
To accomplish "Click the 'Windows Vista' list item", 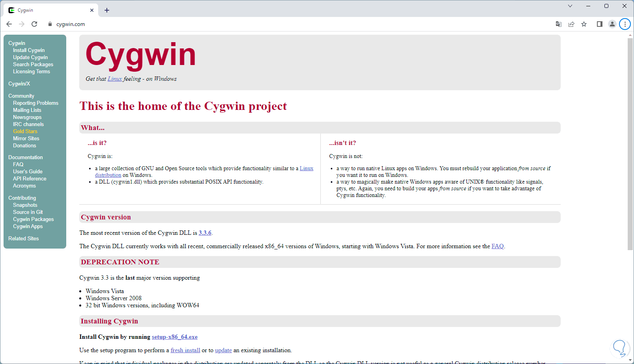I will point(105,291).
